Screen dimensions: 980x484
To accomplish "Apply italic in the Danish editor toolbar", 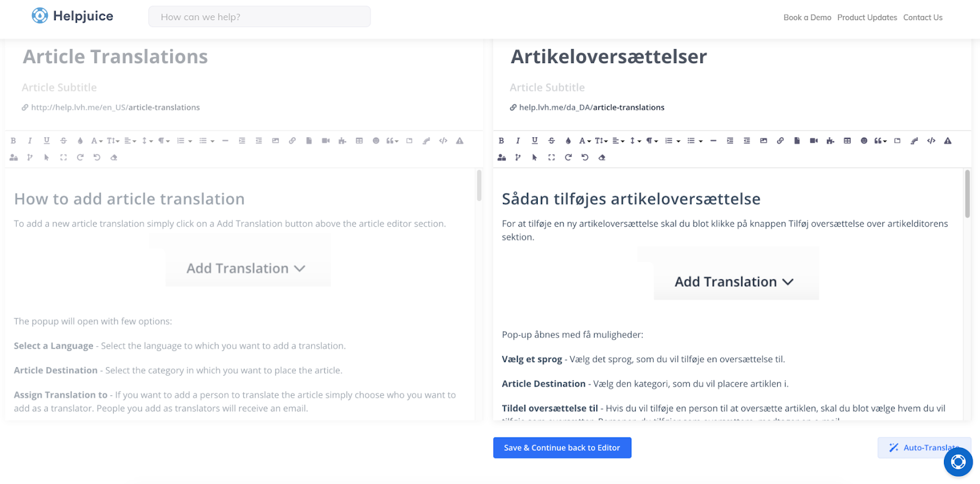I will tap(518, 141).
